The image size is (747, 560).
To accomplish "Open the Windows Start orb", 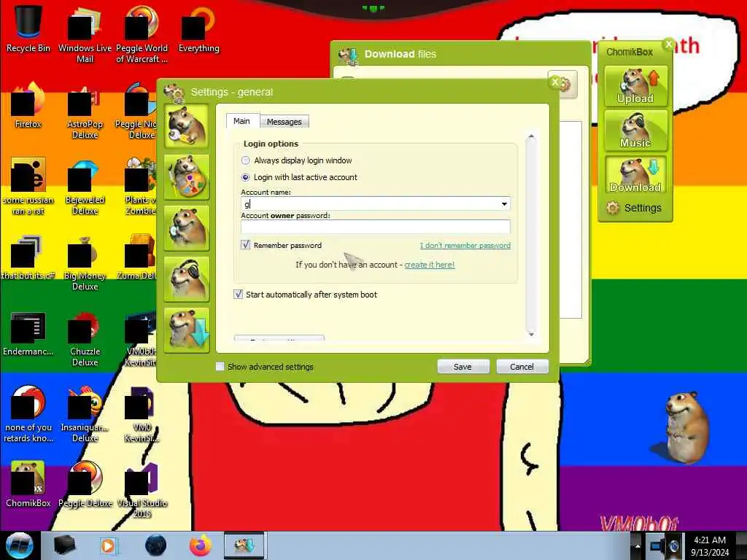I will point(18,545).
